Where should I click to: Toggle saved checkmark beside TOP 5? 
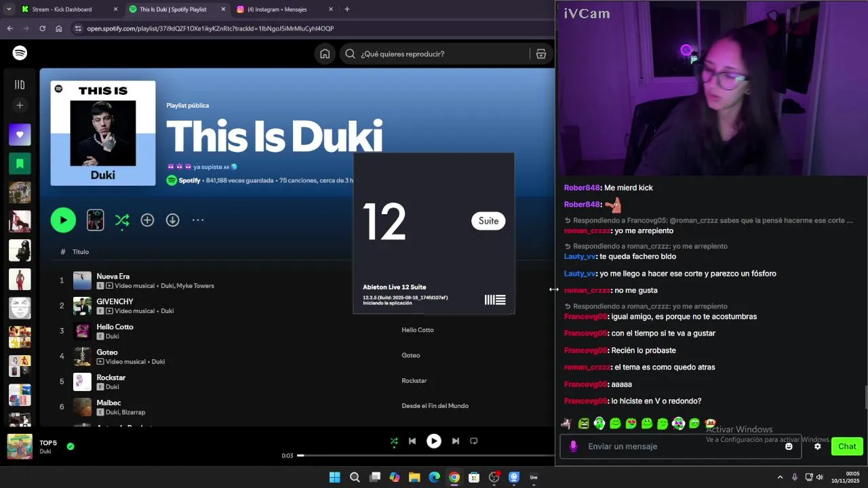[71, 447]
